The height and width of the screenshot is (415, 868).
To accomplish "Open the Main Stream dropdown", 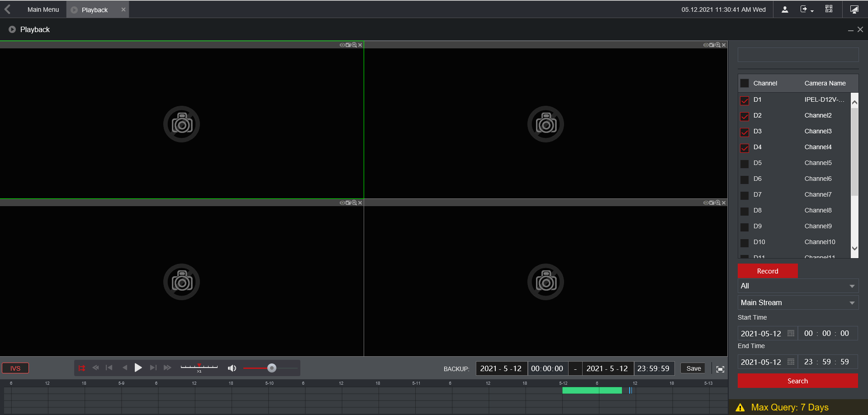I will 797,302.
